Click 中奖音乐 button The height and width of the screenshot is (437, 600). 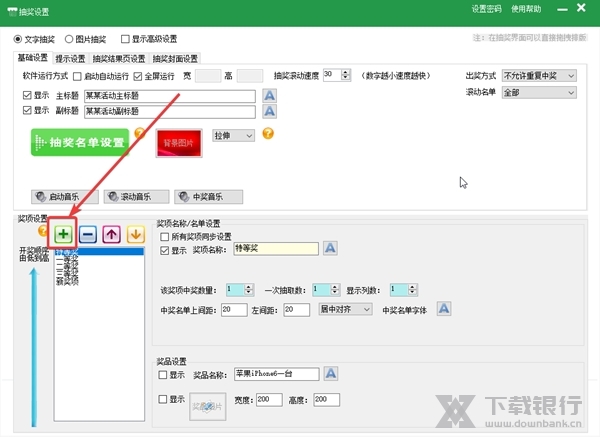pos(209,197)
